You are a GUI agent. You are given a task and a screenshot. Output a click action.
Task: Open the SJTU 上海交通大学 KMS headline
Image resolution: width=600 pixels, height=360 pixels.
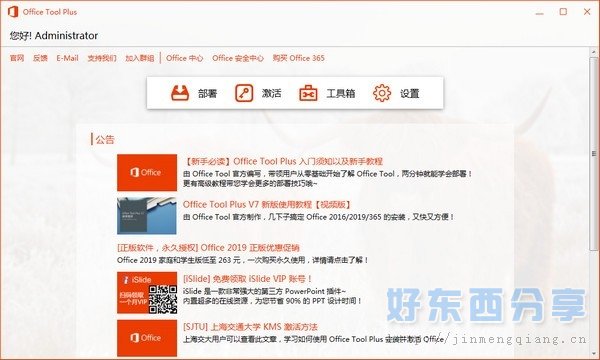pos(250,327)
